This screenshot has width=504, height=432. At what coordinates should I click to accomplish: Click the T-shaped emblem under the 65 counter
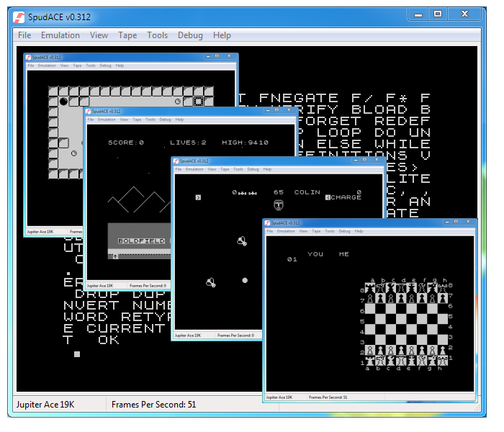click(x=279, y=204)
